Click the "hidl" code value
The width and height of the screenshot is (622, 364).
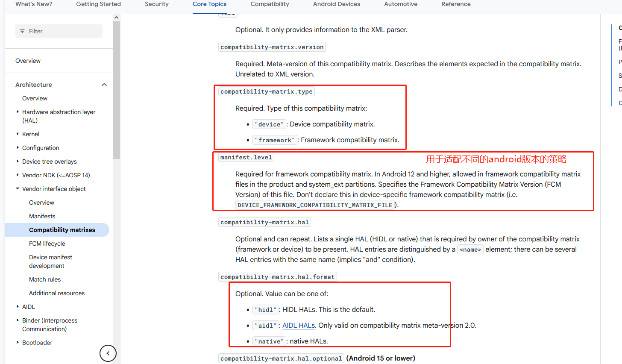pos(265,310)
